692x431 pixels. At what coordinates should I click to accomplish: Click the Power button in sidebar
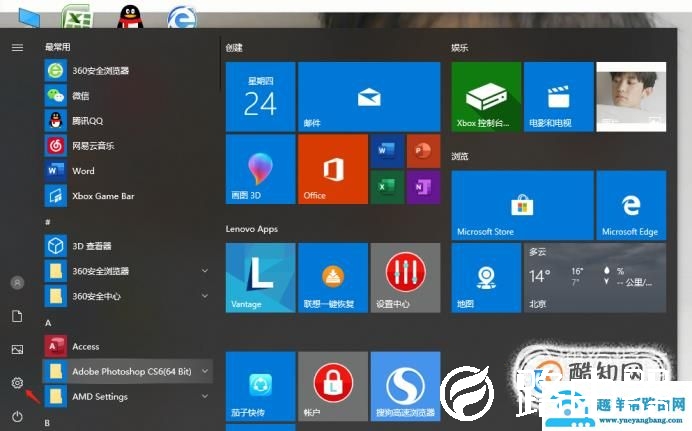17,416
